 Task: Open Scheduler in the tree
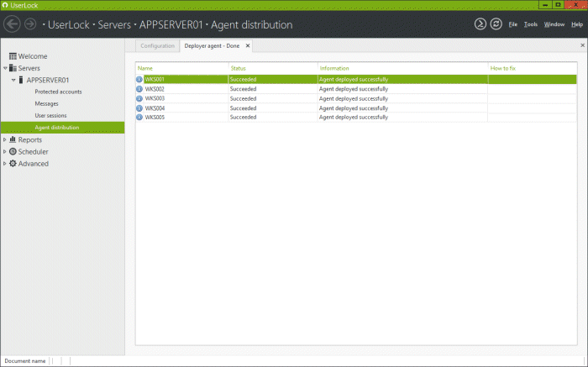click(33, 152)
